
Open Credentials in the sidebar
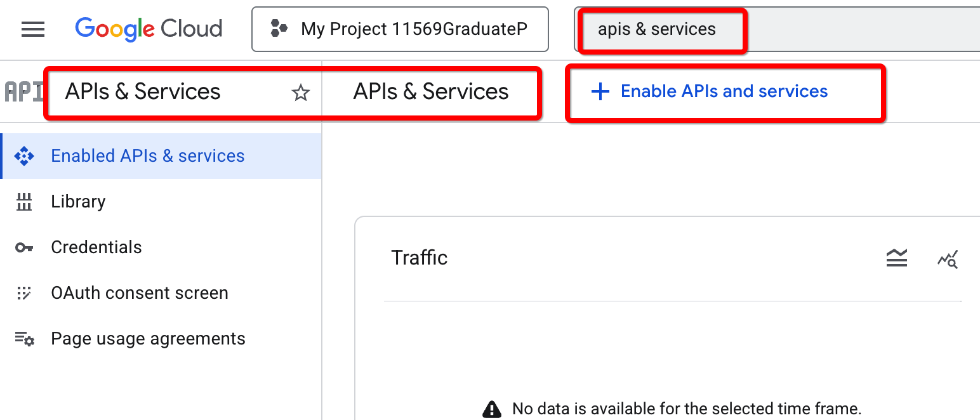pyautogui.click(x=161, y=247)
